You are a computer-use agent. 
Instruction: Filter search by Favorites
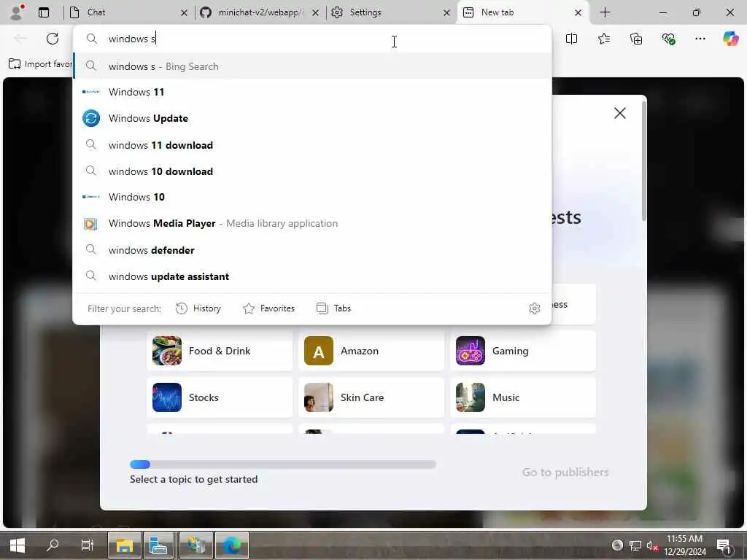pyautogui.click(x=268, y=308)
